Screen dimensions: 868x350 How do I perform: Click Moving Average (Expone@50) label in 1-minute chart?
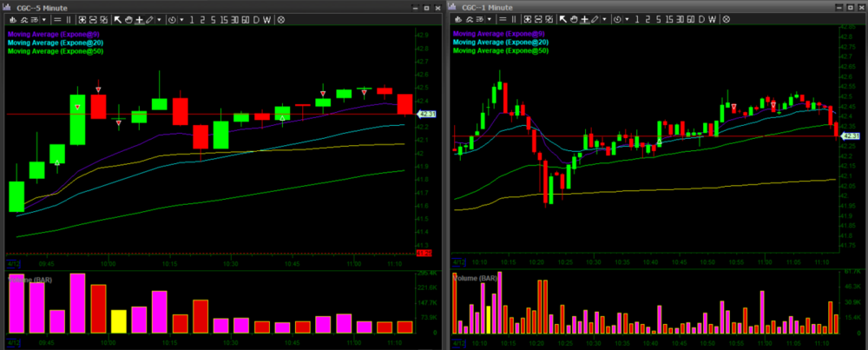501,51
